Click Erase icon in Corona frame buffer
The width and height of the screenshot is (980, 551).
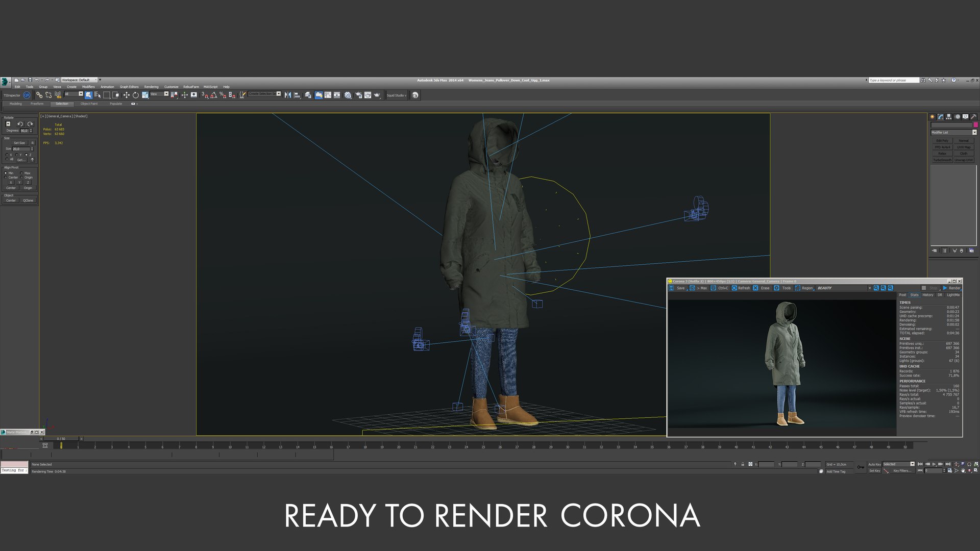click(x=755, y=288)
